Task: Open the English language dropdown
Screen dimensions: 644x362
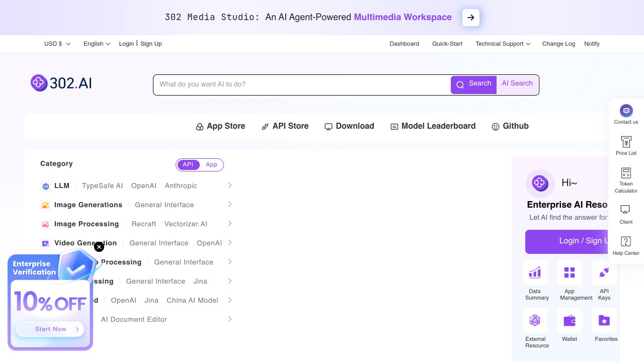Action: click(x=97, y=44)
